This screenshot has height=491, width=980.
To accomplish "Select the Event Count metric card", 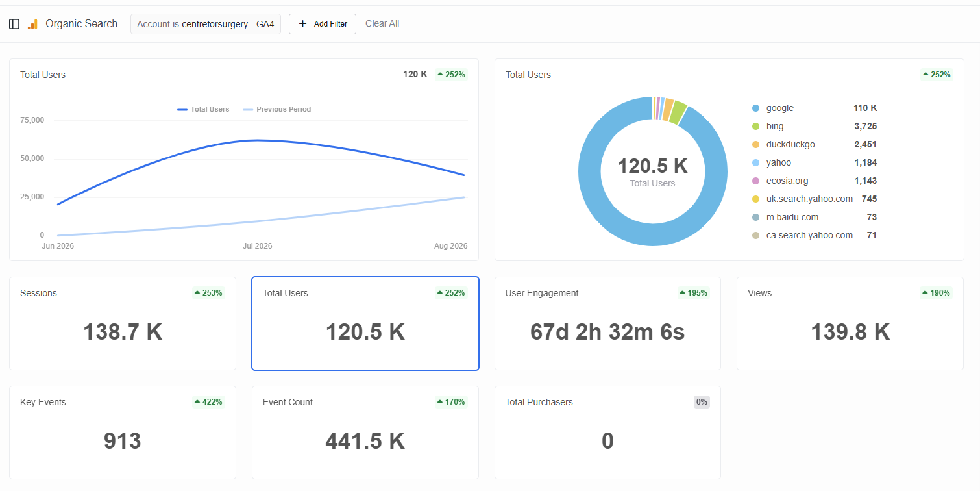I will click(x=365, y=433).
